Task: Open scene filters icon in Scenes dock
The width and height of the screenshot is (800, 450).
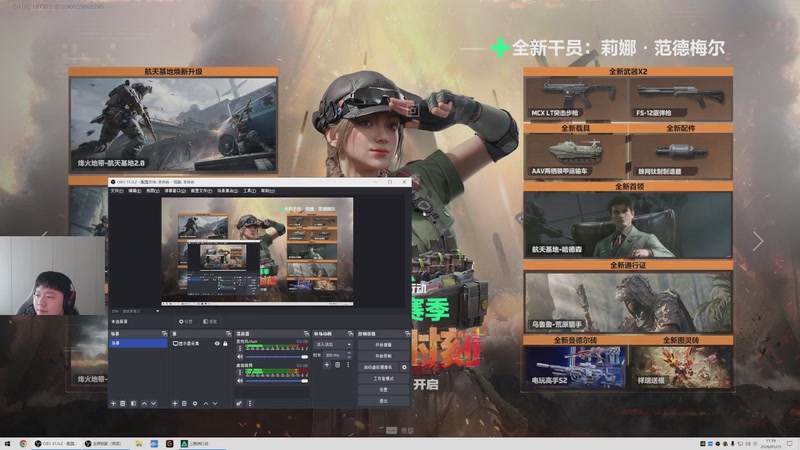Action: point(133,403)
